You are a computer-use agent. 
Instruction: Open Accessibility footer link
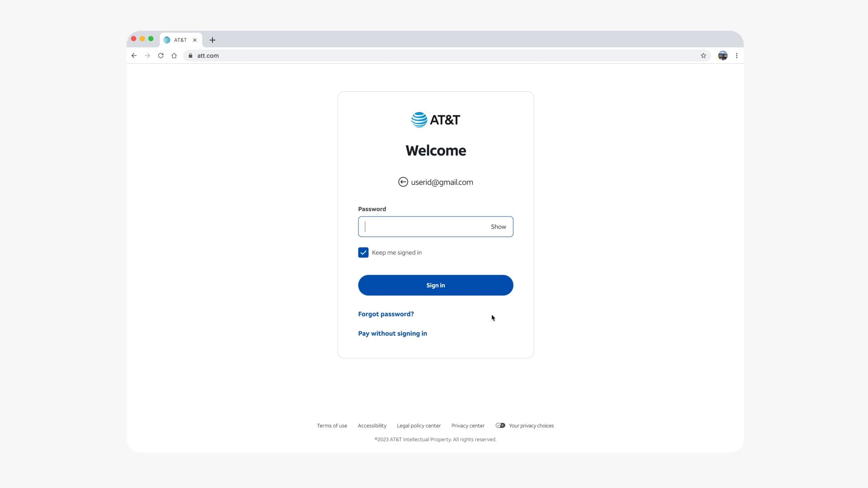pyautogui.click(x=372, y=426)
